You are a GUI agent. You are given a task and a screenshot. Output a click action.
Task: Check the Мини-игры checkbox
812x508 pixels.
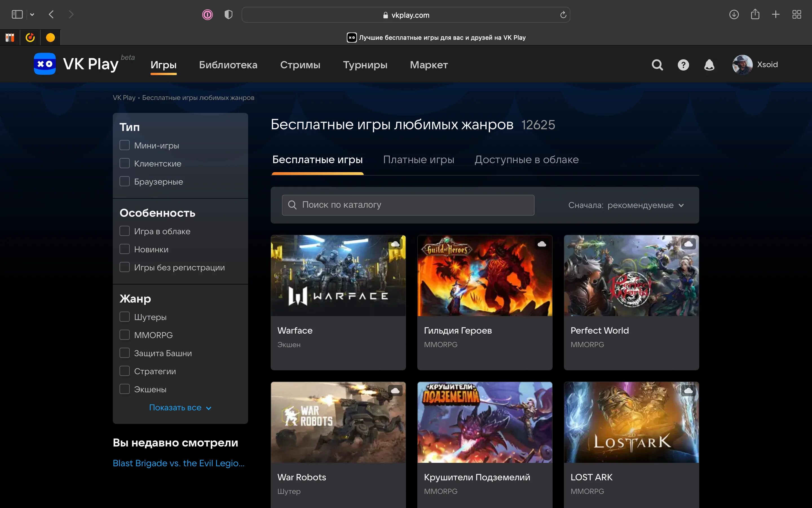coord(125,145)
